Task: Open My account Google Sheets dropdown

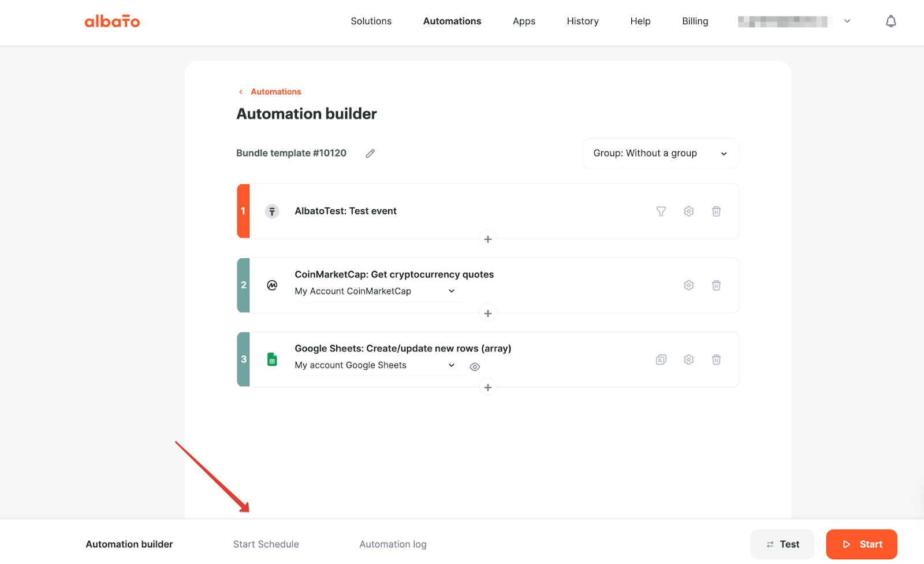Action: point(378,365)
